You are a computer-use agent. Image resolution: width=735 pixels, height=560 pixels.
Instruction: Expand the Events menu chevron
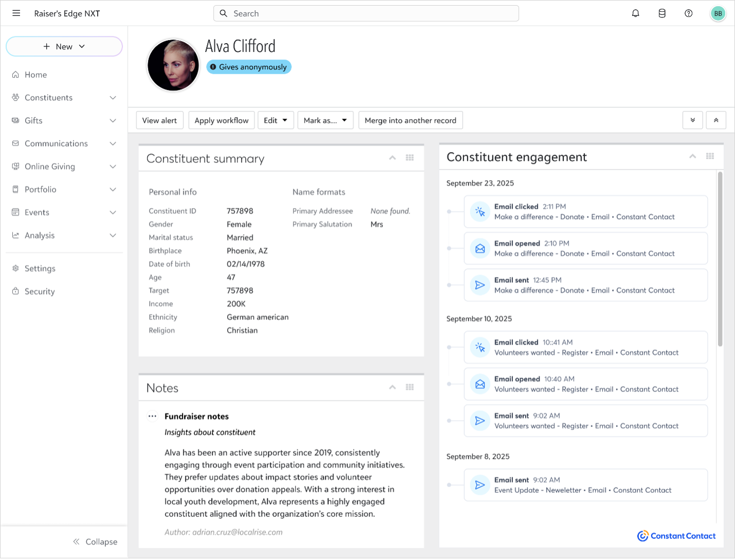pyautogui.click(x=113, y=212)
